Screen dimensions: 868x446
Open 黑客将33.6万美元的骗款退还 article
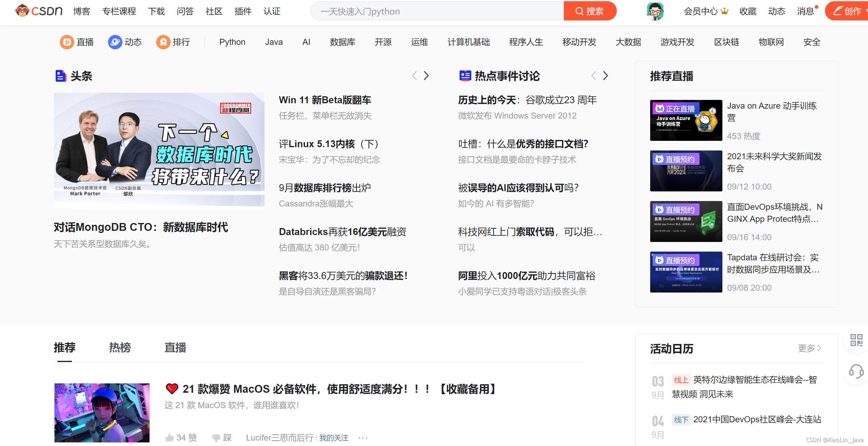pyautogui.click(x=343, y=276)
